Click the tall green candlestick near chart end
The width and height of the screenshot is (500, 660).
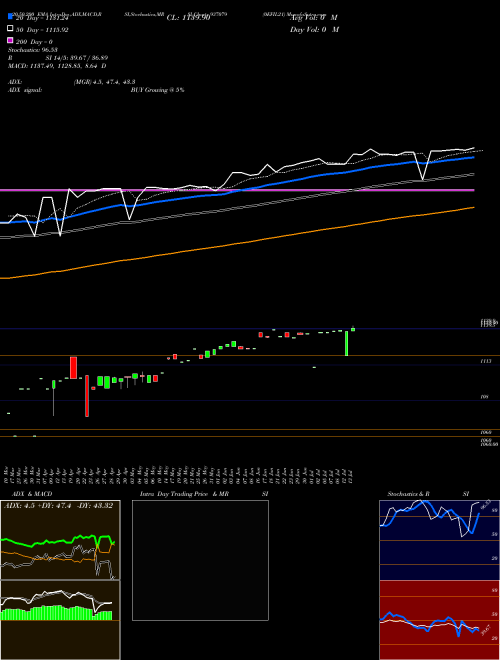point(346,343)
